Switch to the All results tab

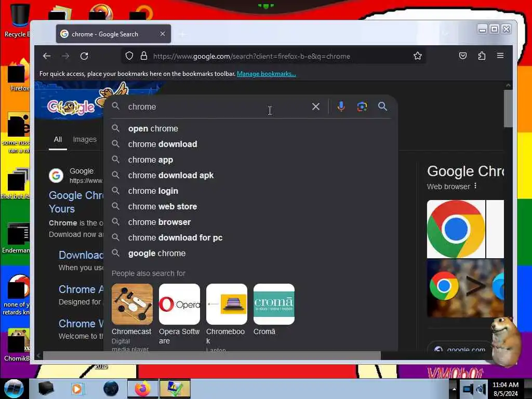click(x=58, y=139)
